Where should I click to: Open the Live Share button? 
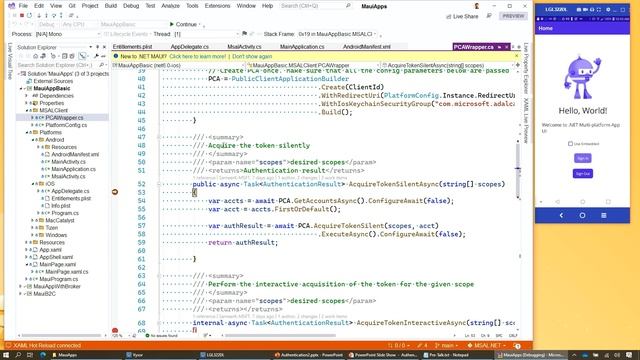pos(462,16)
